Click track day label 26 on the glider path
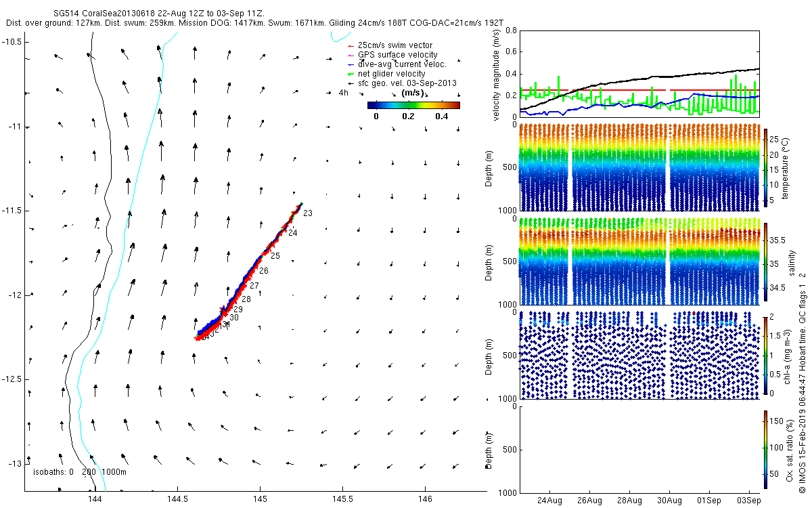This screenshot has width=812, height=508. (x=264, y=271)
